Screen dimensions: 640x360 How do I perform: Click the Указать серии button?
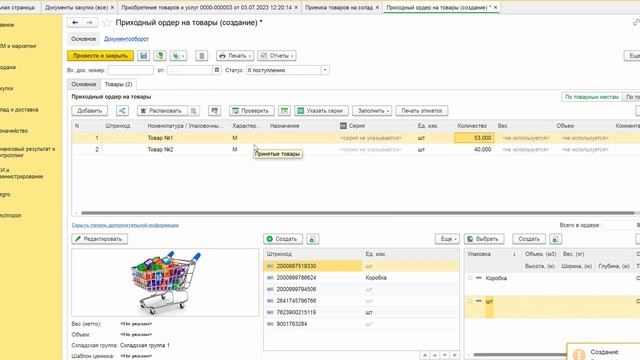321,111
